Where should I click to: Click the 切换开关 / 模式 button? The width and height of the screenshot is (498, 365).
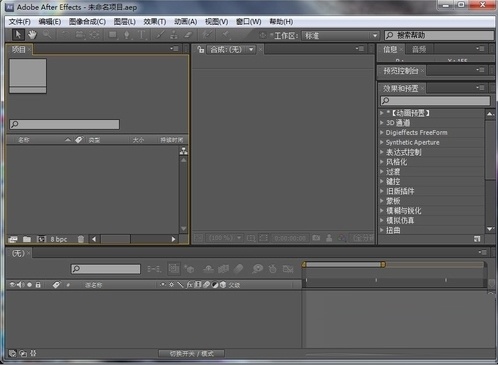[191, 353]
